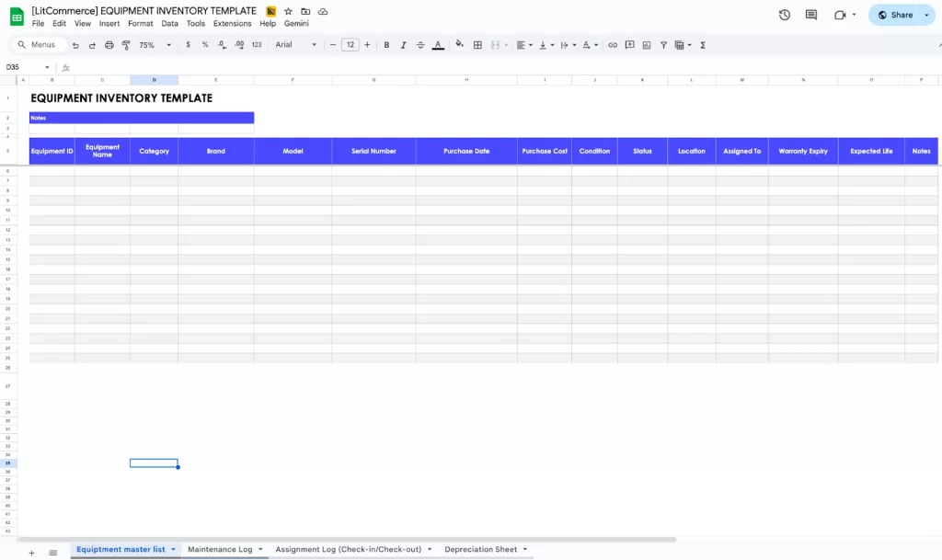Select the Insert comment icon
942x560 pixels.
(630, 44)
